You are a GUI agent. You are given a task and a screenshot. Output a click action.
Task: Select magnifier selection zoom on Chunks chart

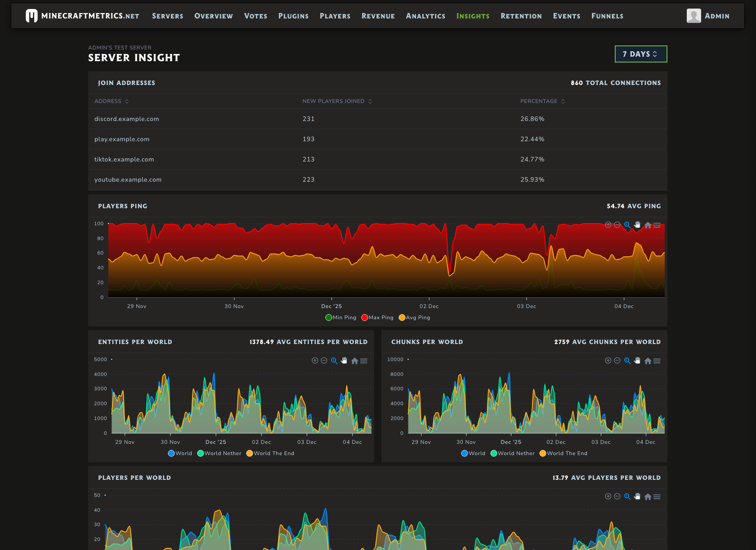tap(627, 361)
